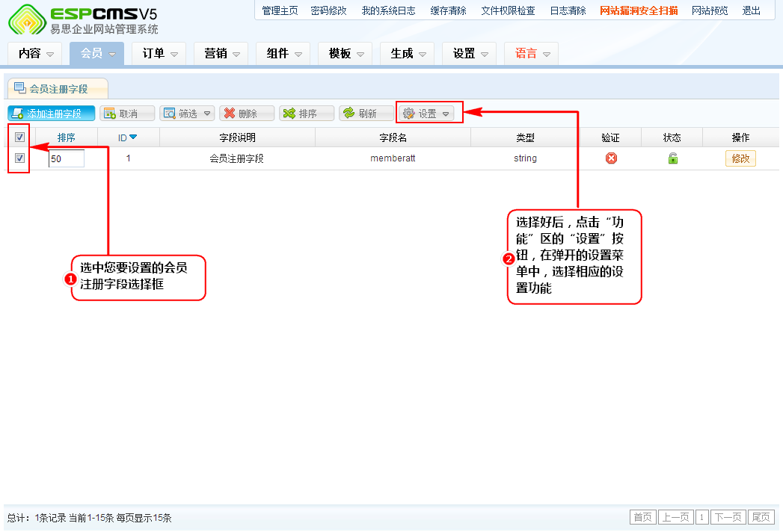The height and width of the screenshot is (532, 783).
Task: Click the sort order input field showing 50
Action: click(x=67, y=159)
